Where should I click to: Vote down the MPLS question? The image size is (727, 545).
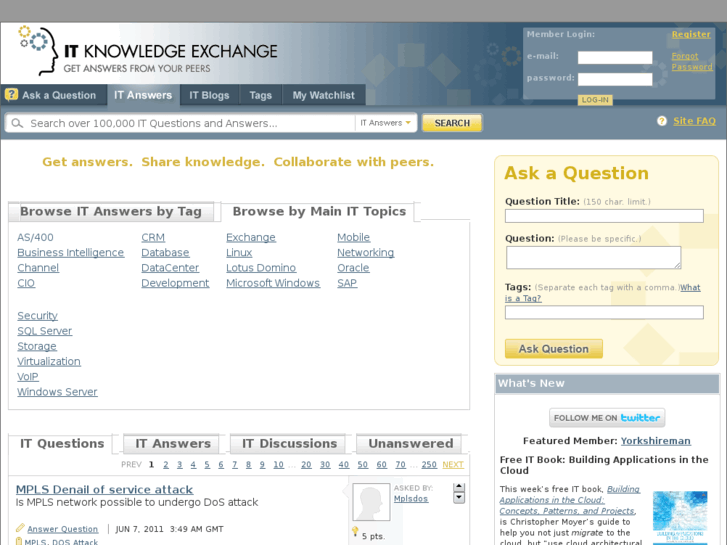click(x=459, y=498)
